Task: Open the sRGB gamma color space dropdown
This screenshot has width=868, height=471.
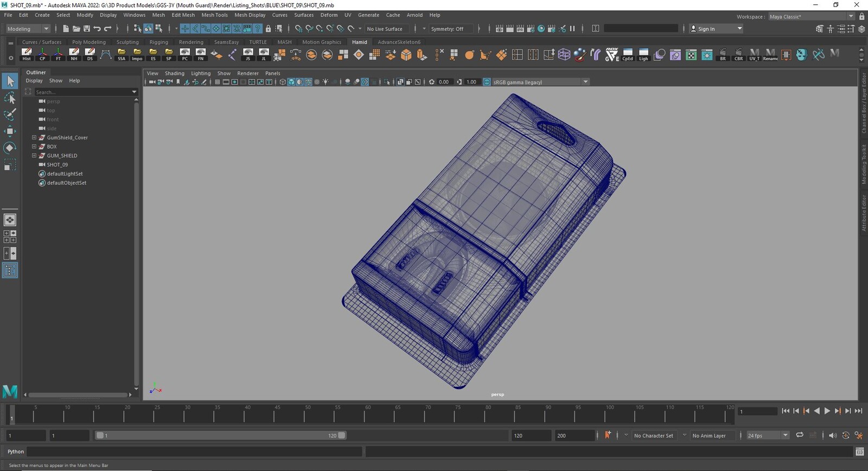Action: pyautogui.click(x=541, y=82)
